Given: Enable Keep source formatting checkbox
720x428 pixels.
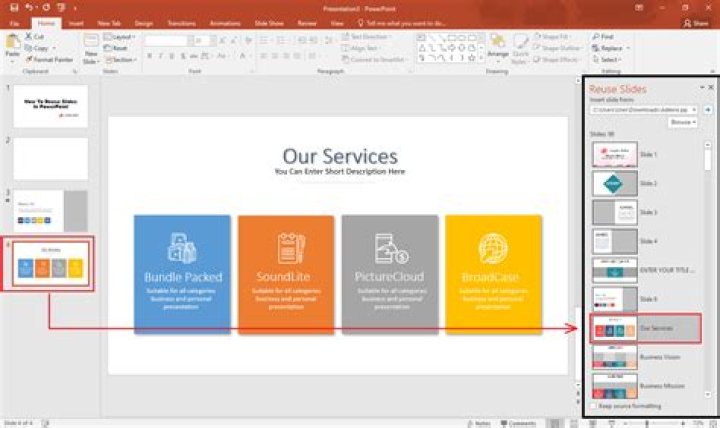Looking at the screenshot, I should [x=591, y=406].
